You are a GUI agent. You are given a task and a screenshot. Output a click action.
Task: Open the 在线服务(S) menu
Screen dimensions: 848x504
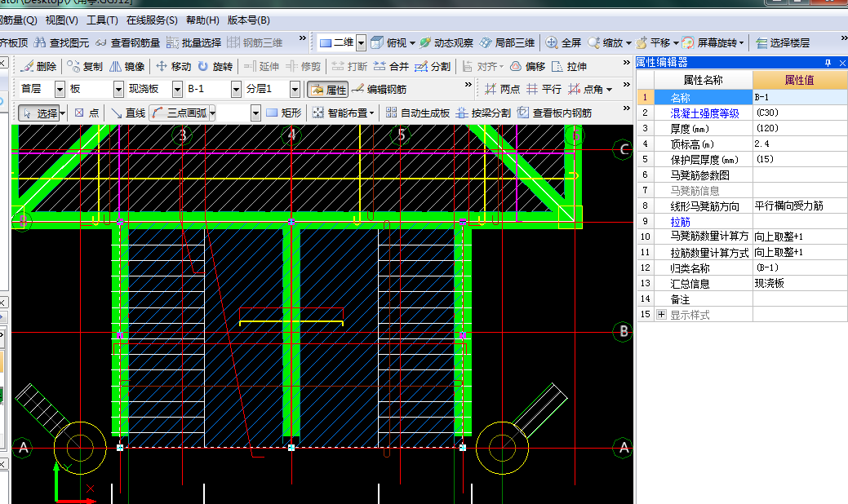152,20
